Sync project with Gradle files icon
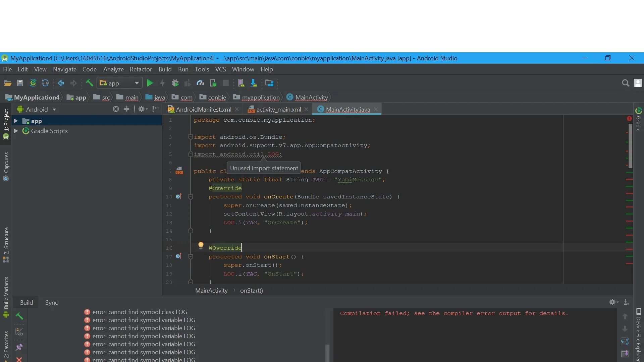Screen dimensions: 644x362 click(33, 83)
